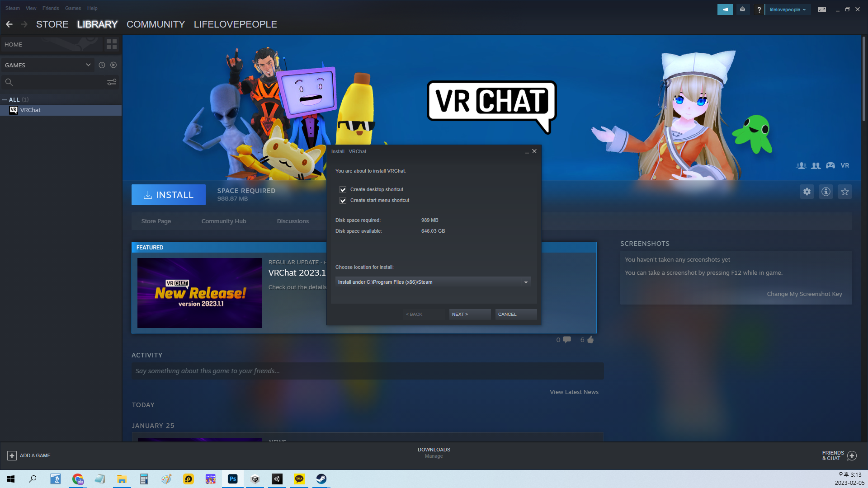Click Change My Screenshot Key link
The height and width of the screenshot is (488, 868).
click(804, 294)
